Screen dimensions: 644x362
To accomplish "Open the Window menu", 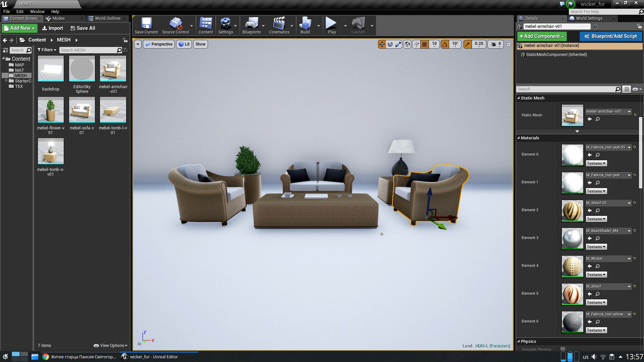I will (37, 11).
